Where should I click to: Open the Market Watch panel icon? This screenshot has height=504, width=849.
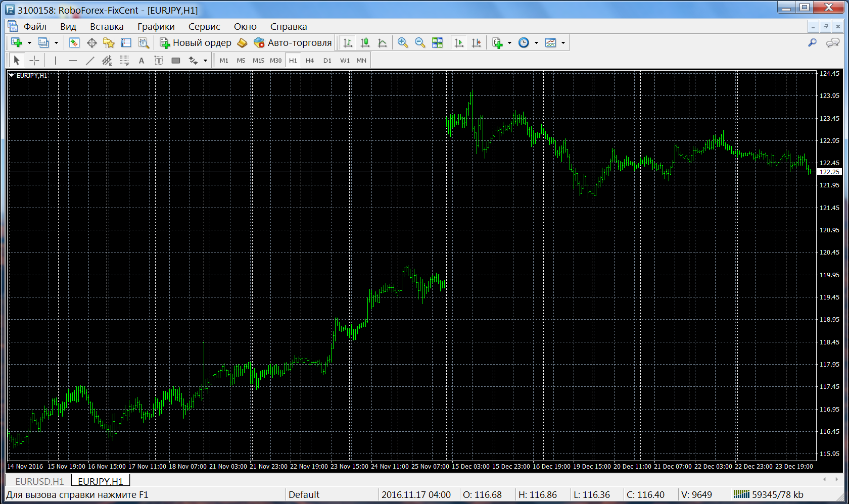[74, 43]
